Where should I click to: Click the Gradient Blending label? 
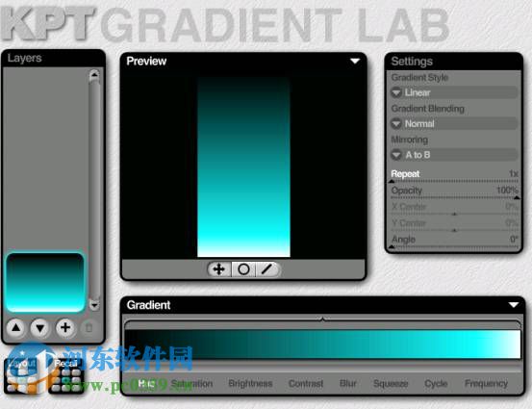point(427,109)
